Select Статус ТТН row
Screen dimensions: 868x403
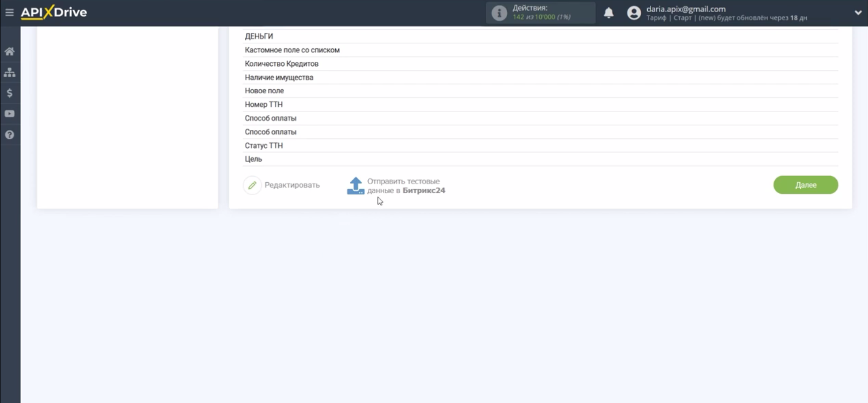click(540, 146)
